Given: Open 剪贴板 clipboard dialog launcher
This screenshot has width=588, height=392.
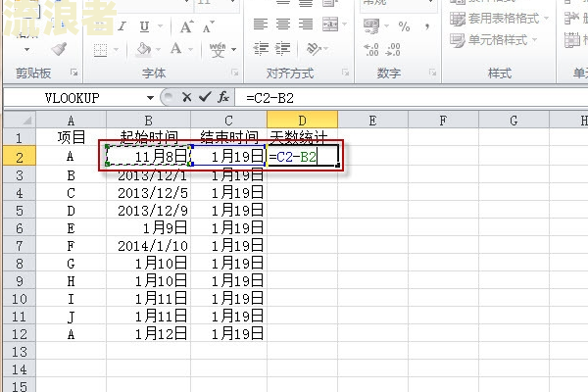Looking at the screenshot, I should pos(73,73).
